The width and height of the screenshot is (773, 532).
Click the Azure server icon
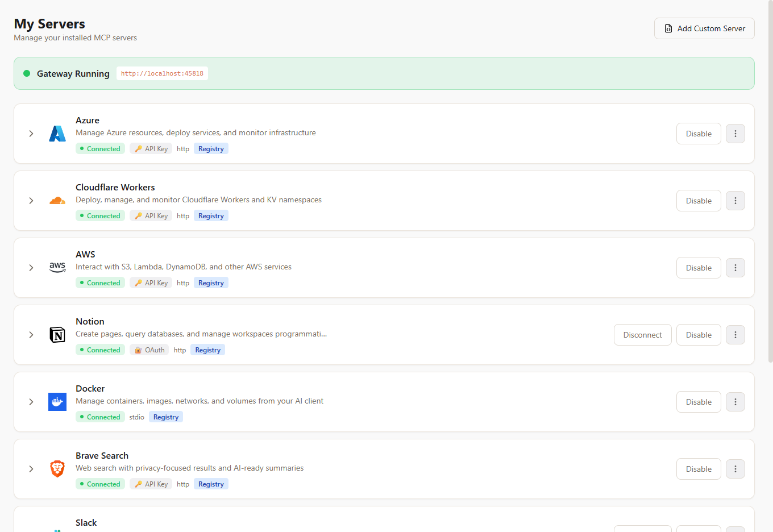(x=57, y=134)
